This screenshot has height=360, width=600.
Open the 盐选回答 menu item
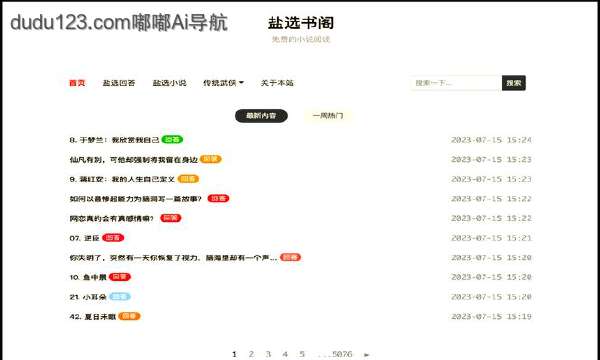(x=119, y=83)
